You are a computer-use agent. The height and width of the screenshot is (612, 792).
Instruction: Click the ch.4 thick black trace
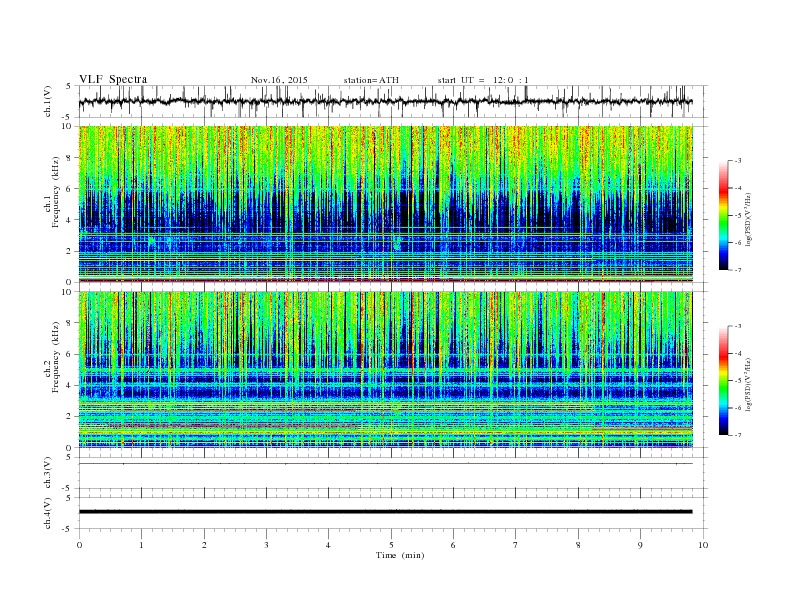coord(385,512)
